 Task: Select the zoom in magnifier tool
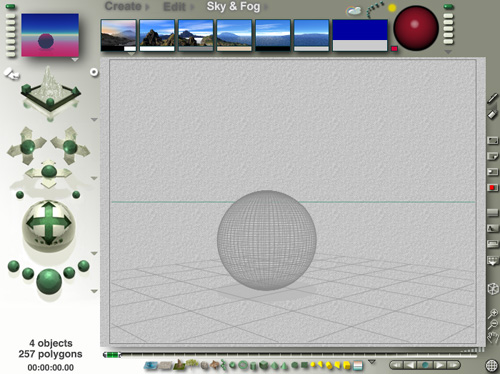click(493, 313)
